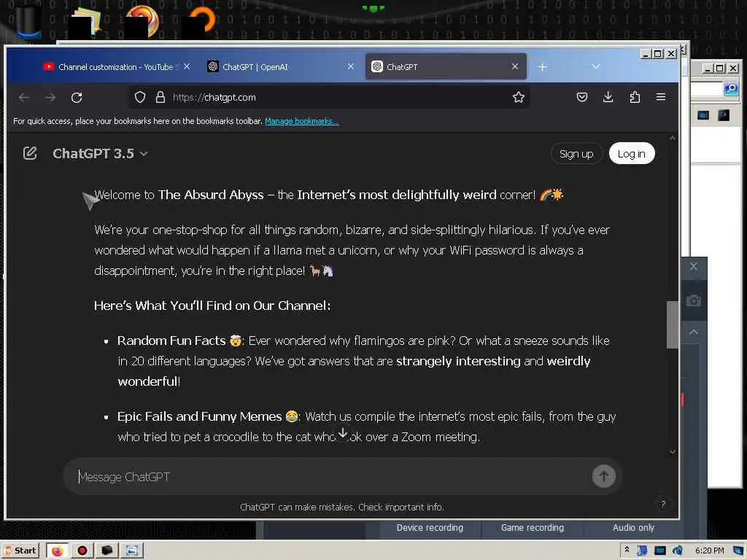Click the Sign up button
Image resolution: width=747 pixels, height=560 pixels.
pos(576,154)
